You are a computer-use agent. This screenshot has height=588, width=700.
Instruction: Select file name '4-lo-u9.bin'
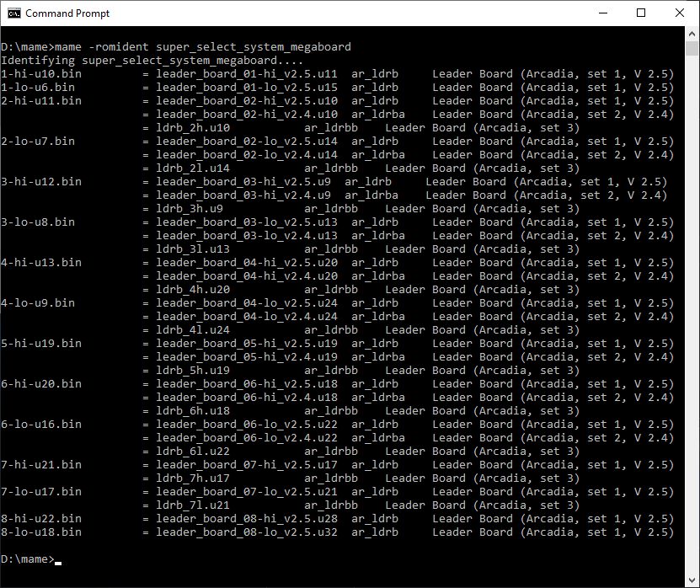tap(38, 302)
